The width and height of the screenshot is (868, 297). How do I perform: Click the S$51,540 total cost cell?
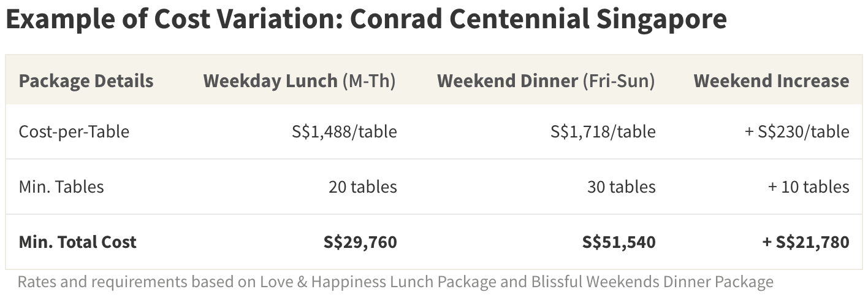pyautogui.click(x=619, y=242)
